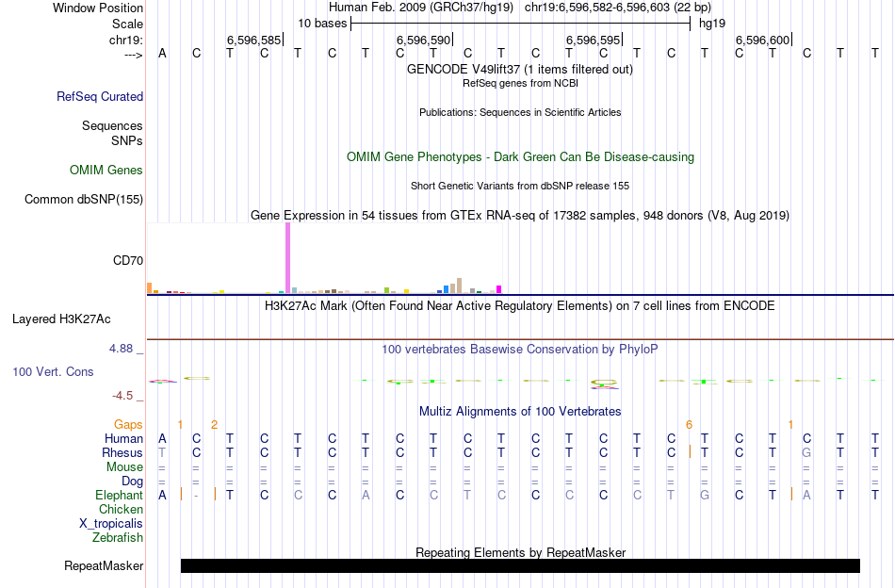Click the RefSeq Curated track label
This screenshot has height=588, width=895.
coord(100,96)
